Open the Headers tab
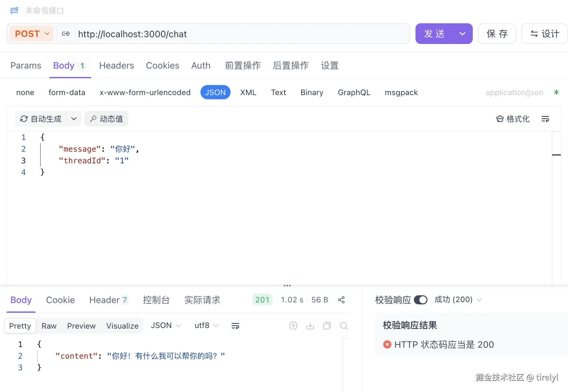 tap(117, 66)
